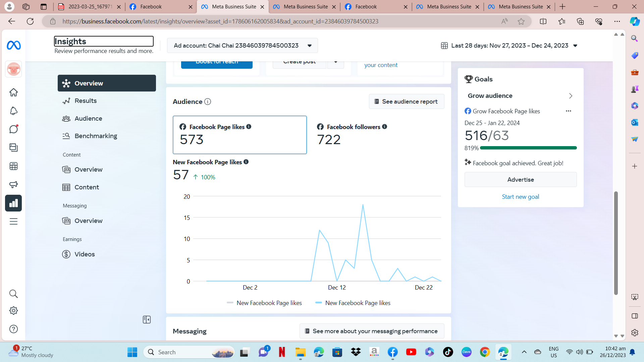644x362 pixels.
Task: Click See more about your messaging performance
Action: pyautogui.click(x=372, y=331)
